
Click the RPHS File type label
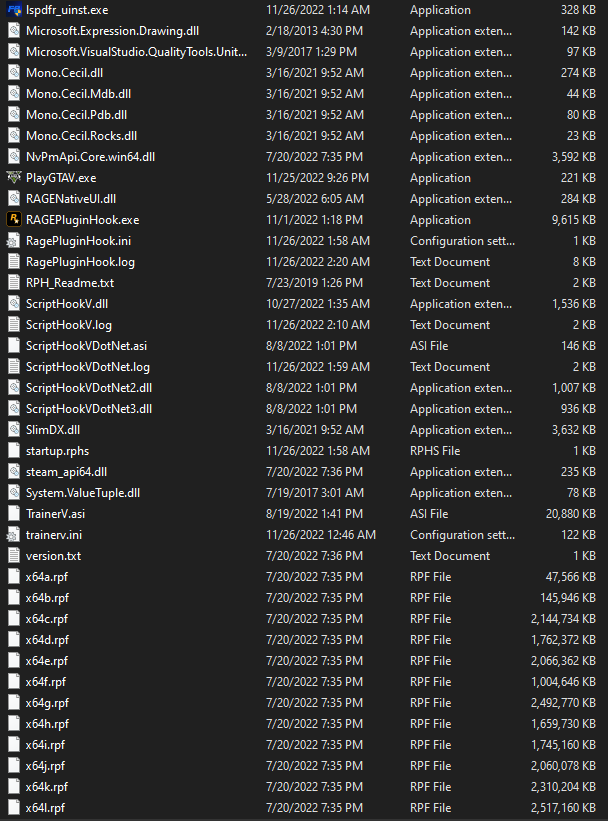[435, 451]
